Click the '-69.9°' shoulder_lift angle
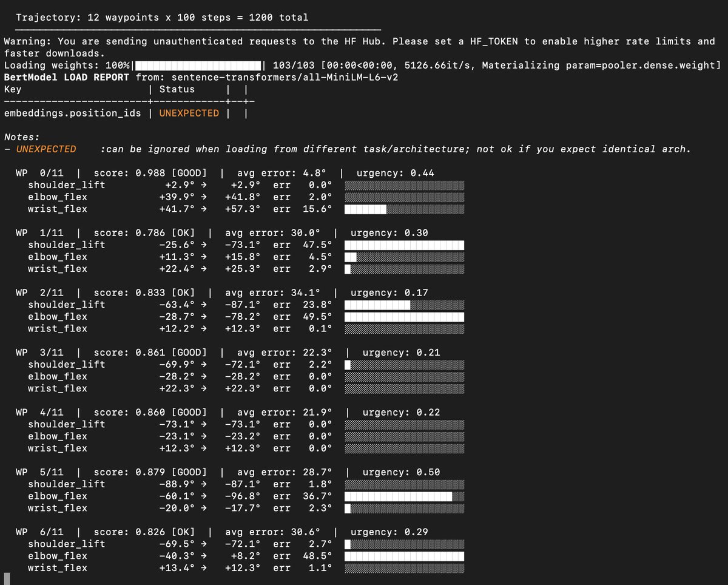This screenshot has width=728, height=585. coord(177,364)
